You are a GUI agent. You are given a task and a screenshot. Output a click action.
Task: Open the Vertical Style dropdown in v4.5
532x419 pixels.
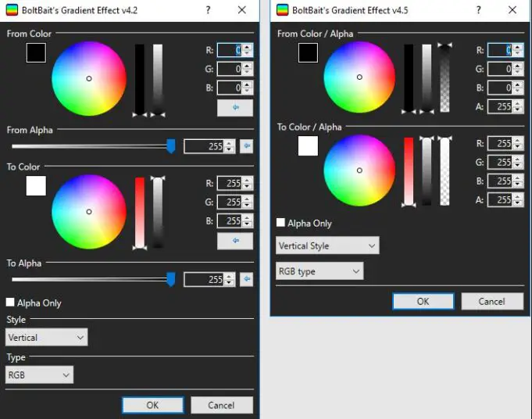point(327,245)
